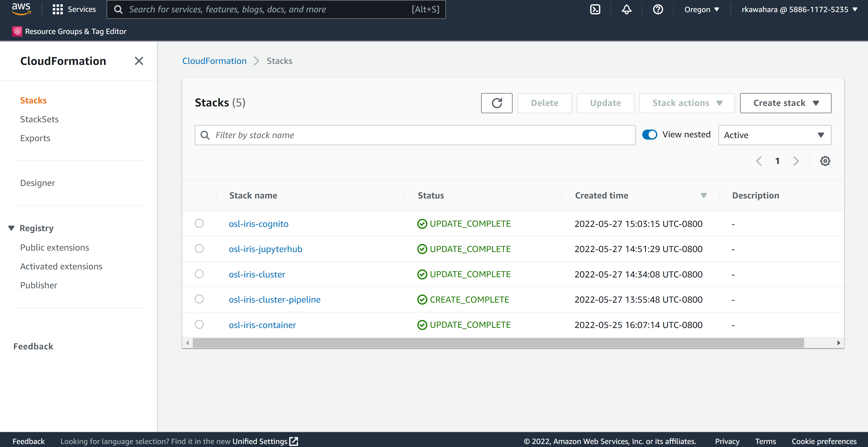This screenshot has width=868, height=447.
Task: Click the Resource Groups & Tag Editor icon
Action: click(17, 31)
